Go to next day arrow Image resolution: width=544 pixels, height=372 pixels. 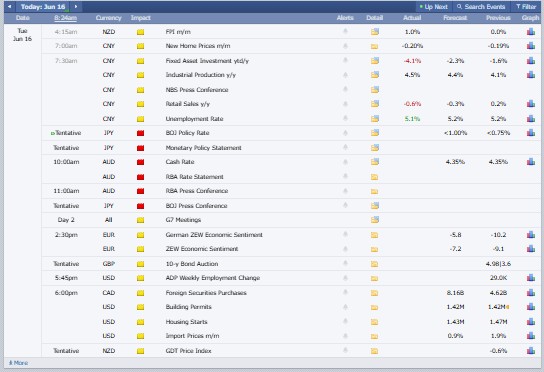pos(76,6)
